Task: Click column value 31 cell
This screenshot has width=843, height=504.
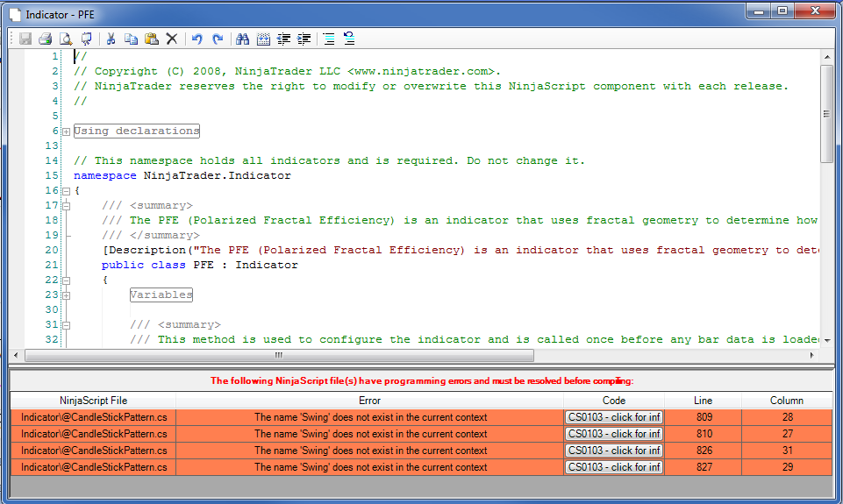Action: tap(788, 451)
